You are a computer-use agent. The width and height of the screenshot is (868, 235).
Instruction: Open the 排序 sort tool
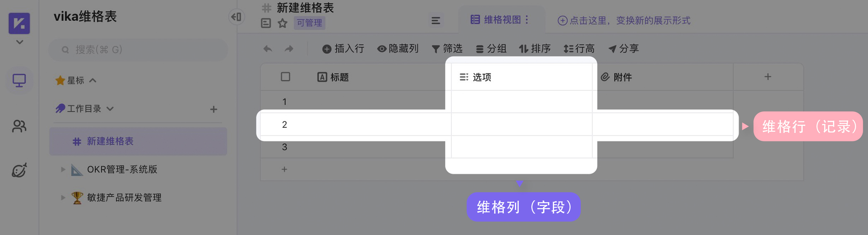pos(535,49)
